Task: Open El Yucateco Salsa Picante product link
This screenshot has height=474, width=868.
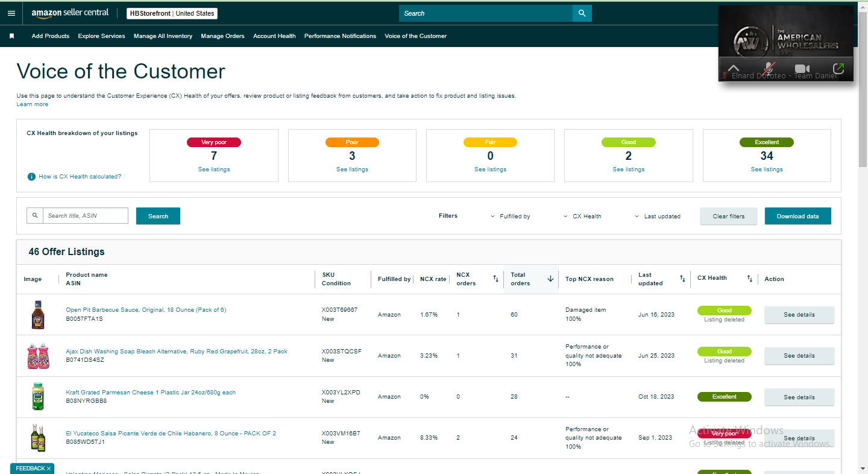Action: click(x=171, y=434)
